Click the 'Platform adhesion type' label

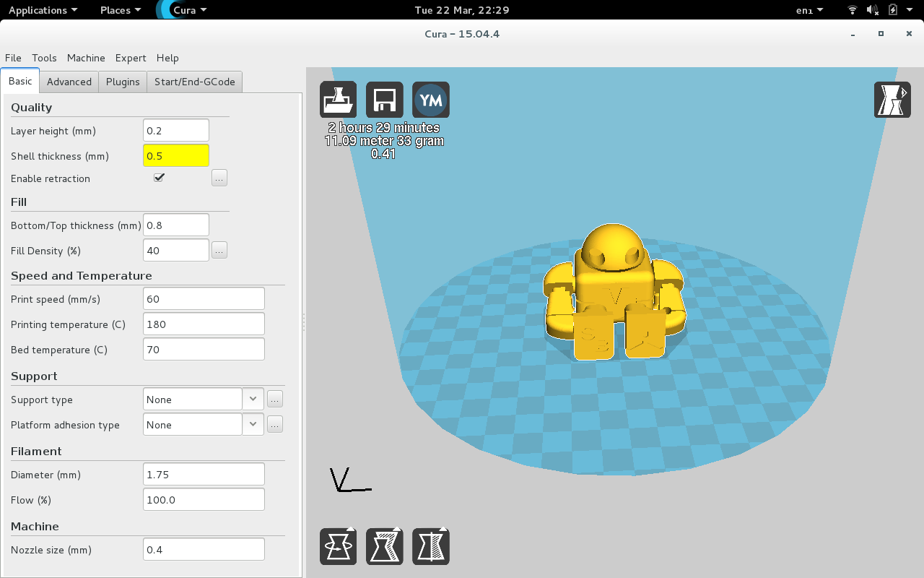tap(65, 425)
